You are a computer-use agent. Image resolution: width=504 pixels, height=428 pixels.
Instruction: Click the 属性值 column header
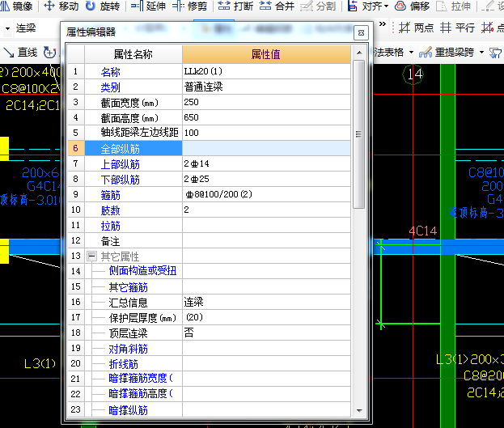tap(266, 54)
